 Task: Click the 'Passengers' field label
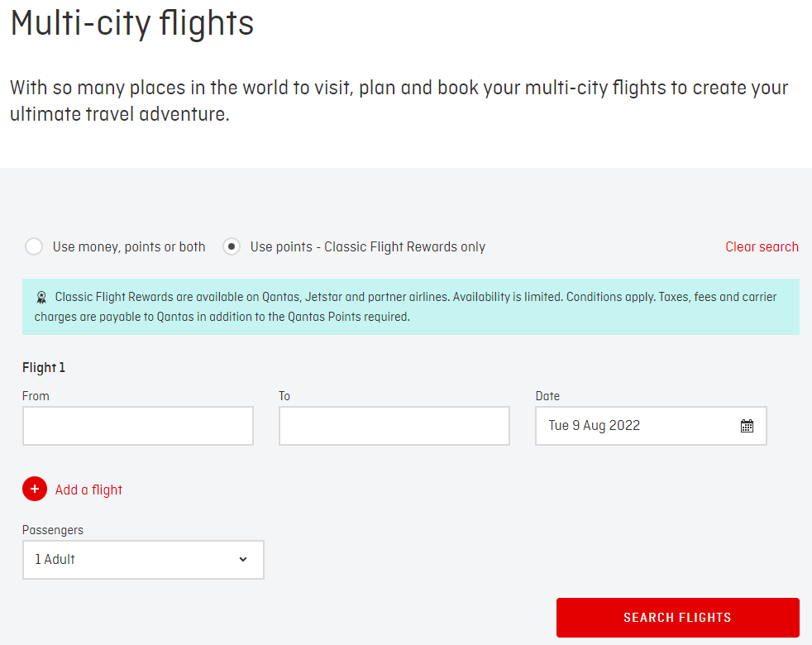point(53,530)
